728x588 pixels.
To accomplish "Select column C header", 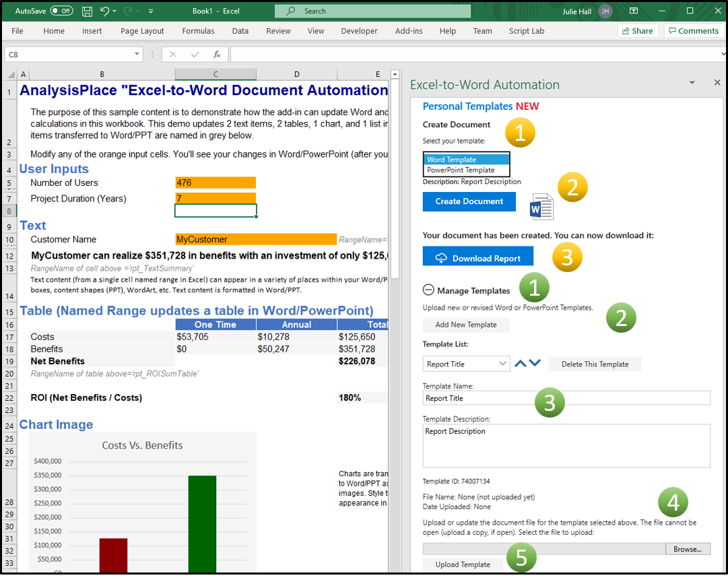I will [x=216, y=74].
